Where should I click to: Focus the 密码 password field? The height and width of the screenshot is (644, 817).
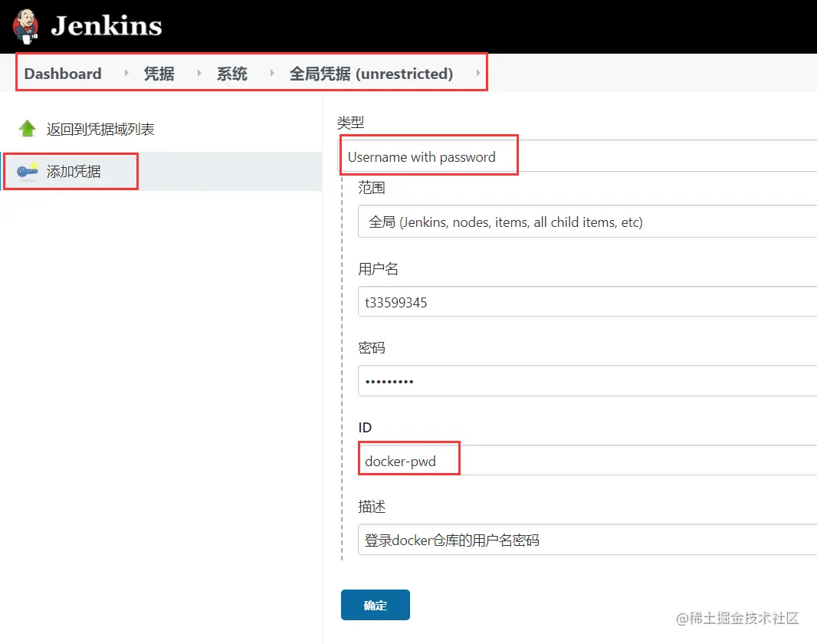[x=587, y=381]
